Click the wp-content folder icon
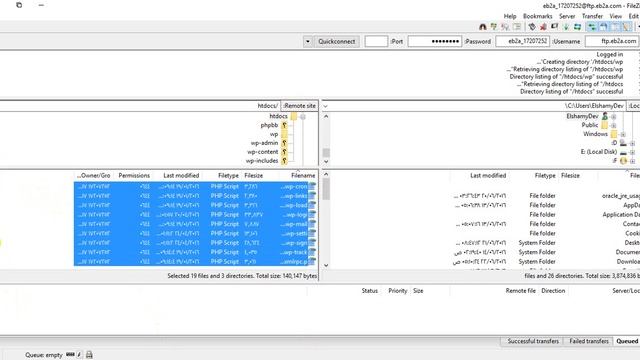This screenshot has width=640, height=360. 284,152
